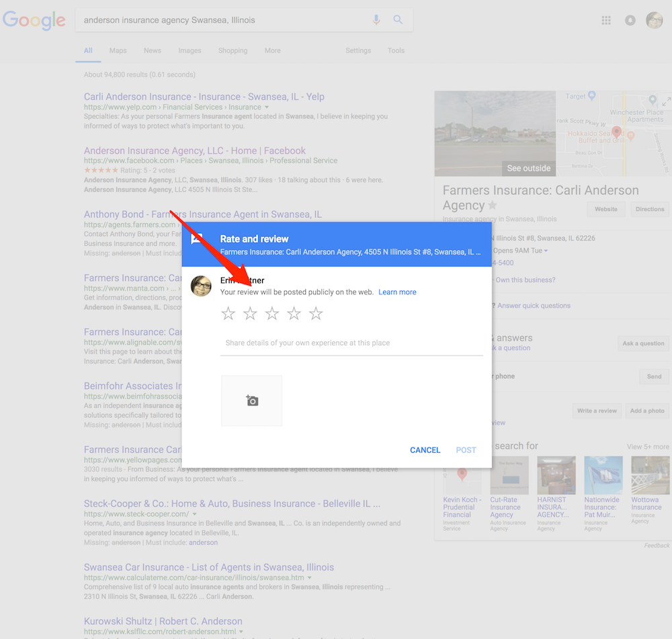Open Anderson Insurance Agency Facebook result
This screenshot has width=672, height=639.
tap(195, 151)
